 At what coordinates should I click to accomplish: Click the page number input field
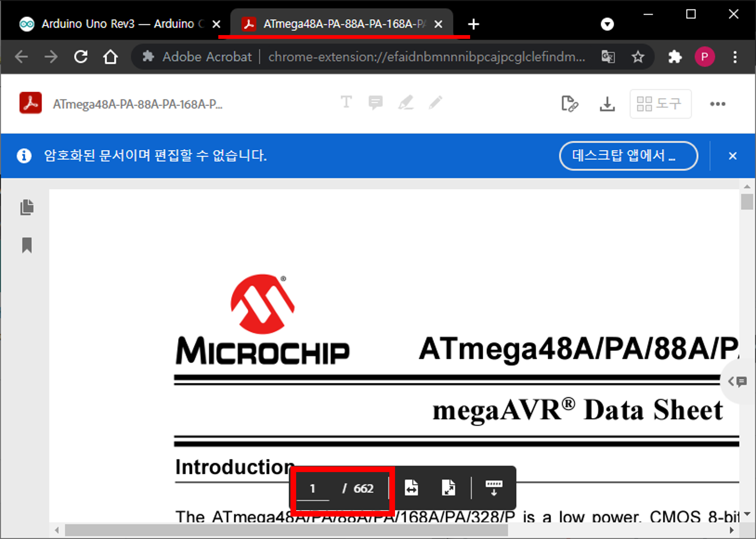coord(312,489)
